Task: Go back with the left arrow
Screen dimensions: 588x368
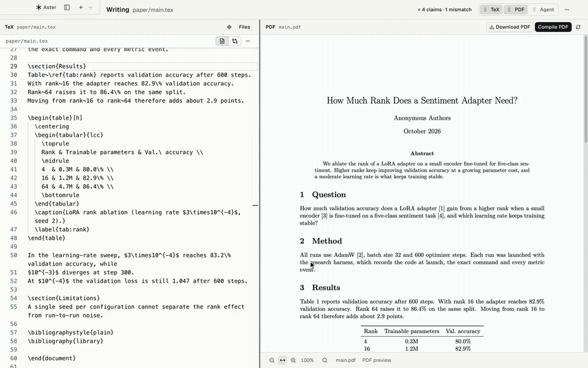Action: 81,7
